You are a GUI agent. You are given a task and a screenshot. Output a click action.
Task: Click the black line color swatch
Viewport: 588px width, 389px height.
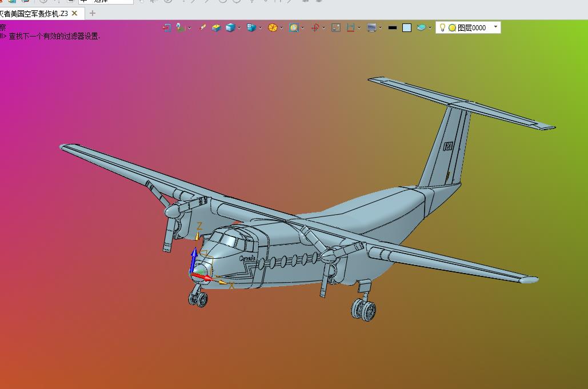point(393,28)
